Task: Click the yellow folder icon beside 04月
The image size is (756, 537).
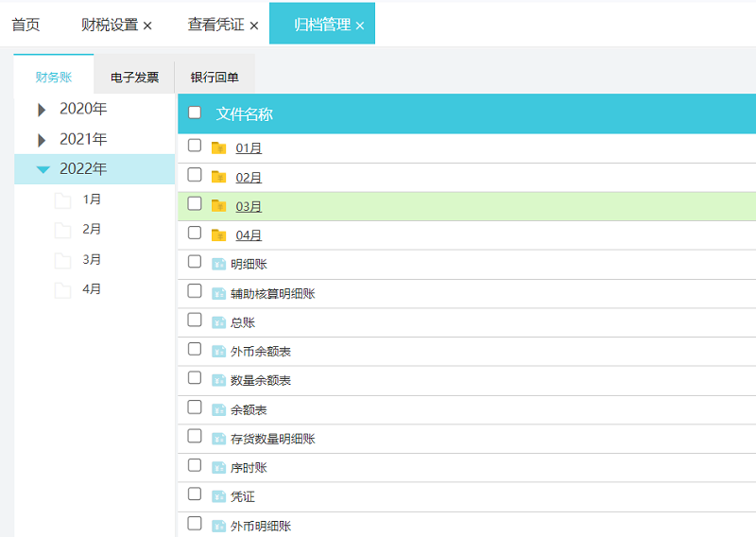Action: point(219,234)
